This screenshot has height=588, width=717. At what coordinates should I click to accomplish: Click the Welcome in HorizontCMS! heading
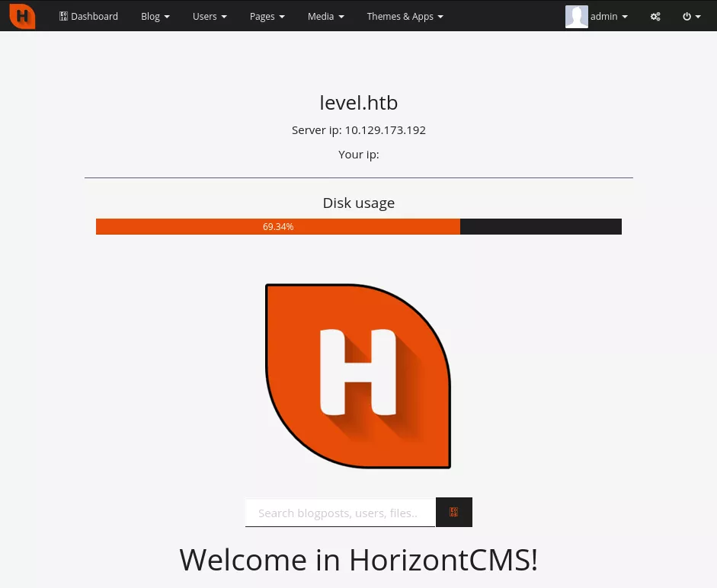(x=358, y=560)
